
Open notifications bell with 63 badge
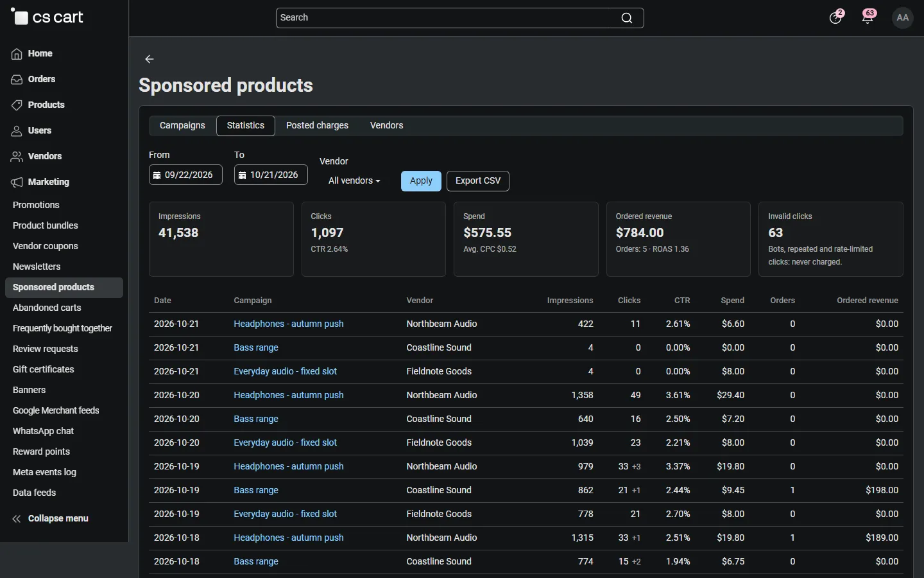click(868, 17)
